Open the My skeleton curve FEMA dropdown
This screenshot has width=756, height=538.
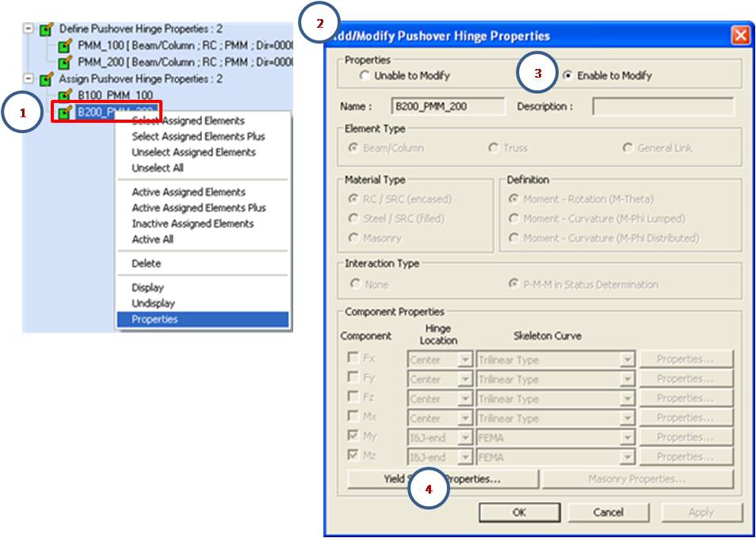(627, 438)
